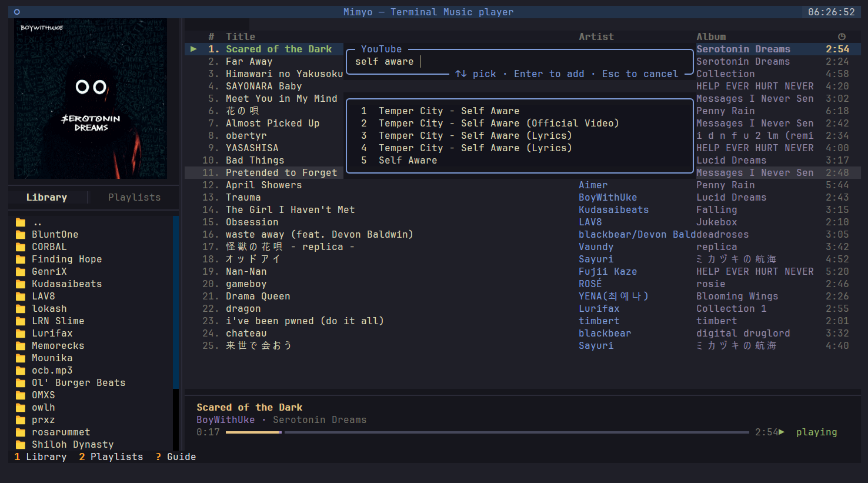The image size is (868, 483).
Task: Open the lokash folder icon
Action: [21, 309]
